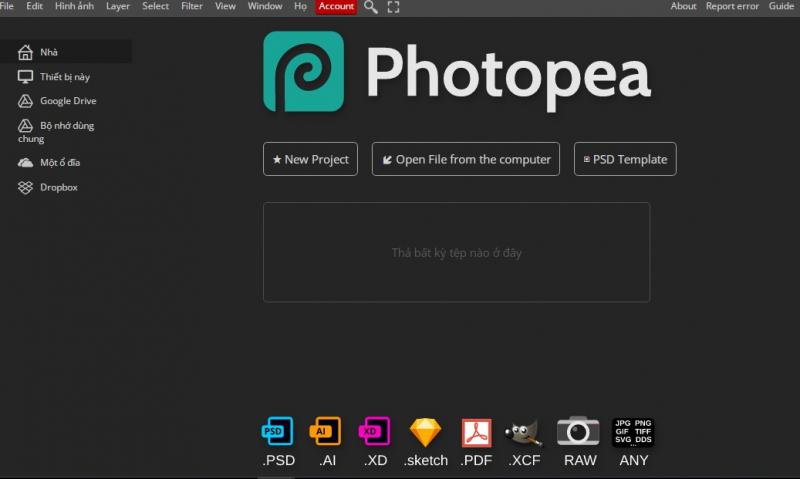The image size is (800, 479).
Task: Click the .AI format icon
Action: click(x=326, y=431)
